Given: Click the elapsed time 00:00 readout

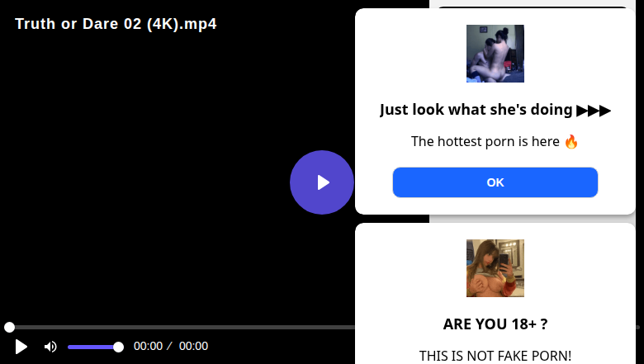Looking at the screenshot, I should click(x=148, y=346).
